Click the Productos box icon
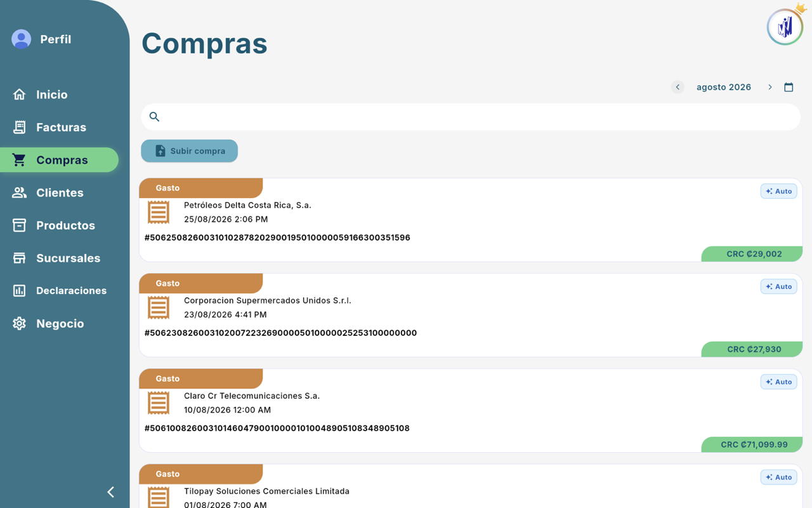Viewport: 812px width, 508px height. coord(20,225)
